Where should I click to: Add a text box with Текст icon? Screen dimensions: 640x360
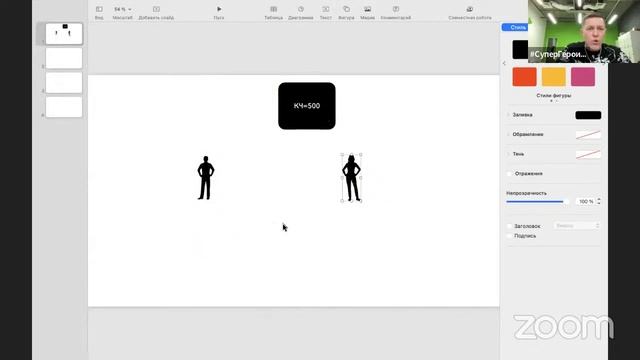click(326, 9)
